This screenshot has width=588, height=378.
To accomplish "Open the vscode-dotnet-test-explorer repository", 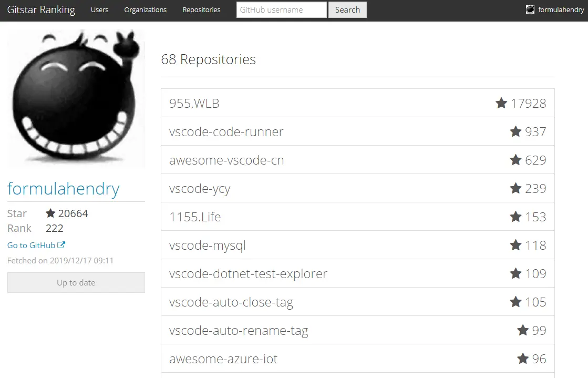I will tap(358, 274).
